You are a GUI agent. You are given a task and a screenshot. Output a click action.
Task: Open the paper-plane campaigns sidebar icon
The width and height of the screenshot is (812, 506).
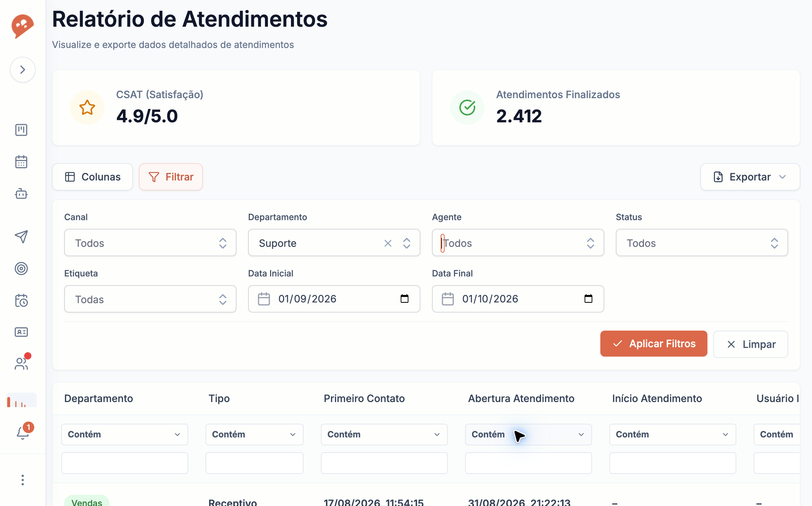(21, 237)
